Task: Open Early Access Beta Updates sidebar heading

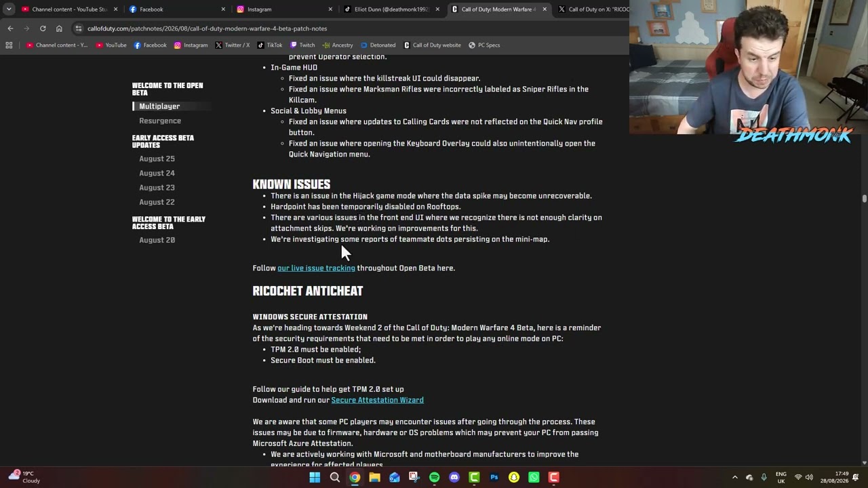Action: tap(163, 141)
